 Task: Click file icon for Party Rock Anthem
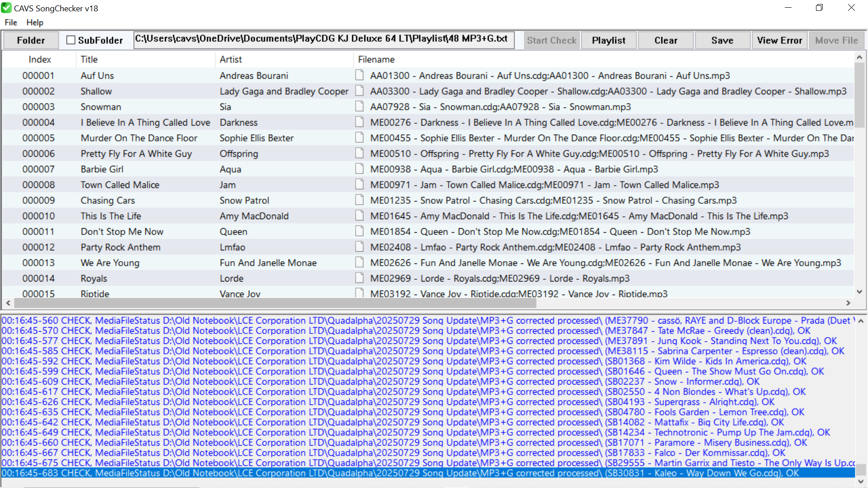tap(359, 247)
